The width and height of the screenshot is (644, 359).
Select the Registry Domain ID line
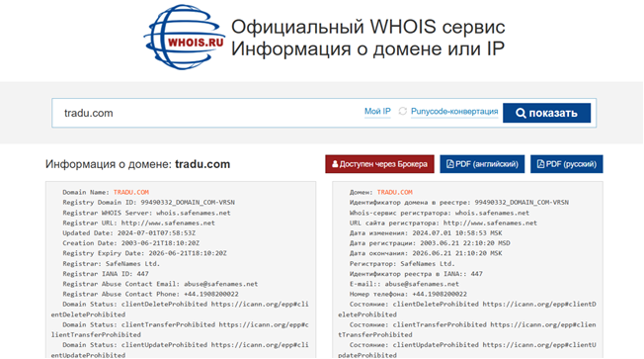tap(149, 203)
